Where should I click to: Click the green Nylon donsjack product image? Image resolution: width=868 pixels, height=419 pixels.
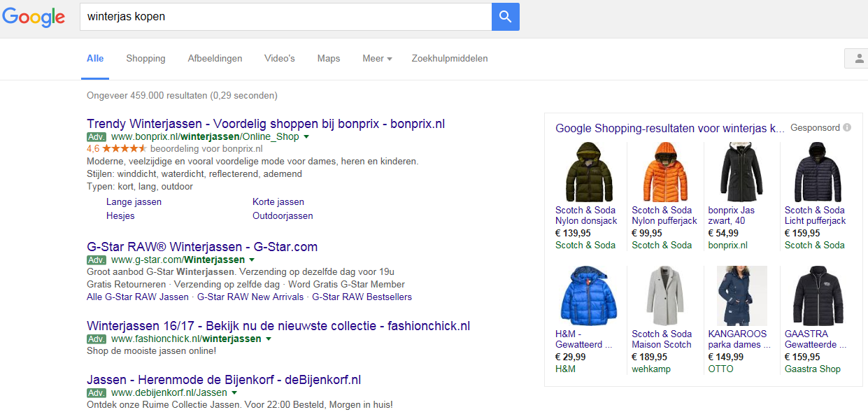(x=588, y=172)
